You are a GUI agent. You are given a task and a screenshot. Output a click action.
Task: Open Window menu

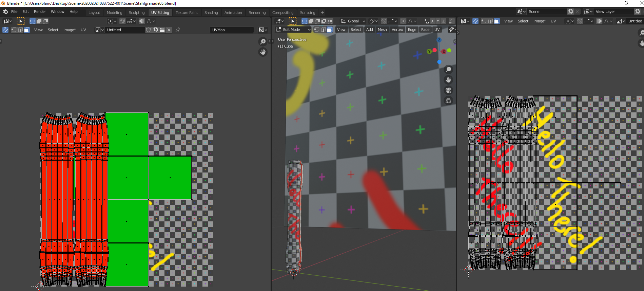point(57,12)
